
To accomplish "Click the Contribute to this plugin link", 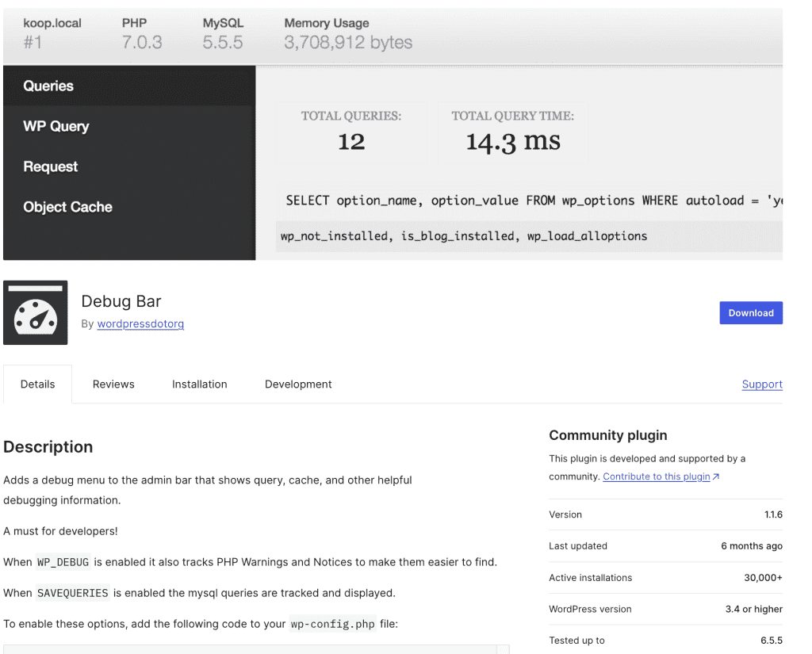I will [656, 476].
